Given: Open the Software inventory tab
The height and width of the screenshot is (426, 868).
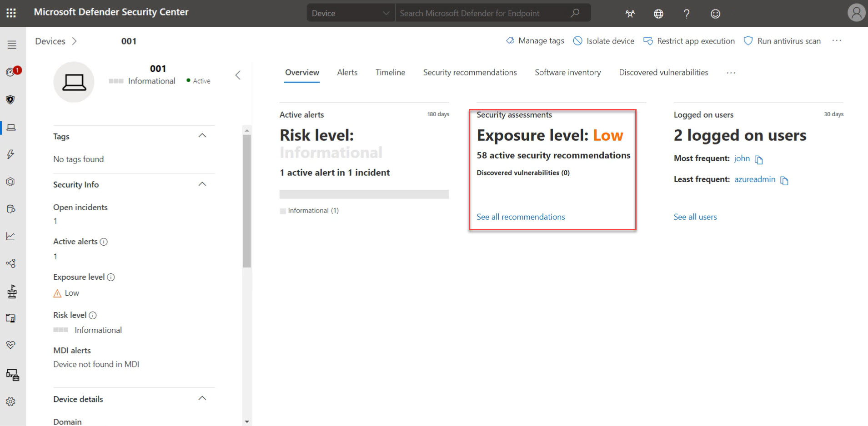Looking at the screenshot, I should click(x=567, y=72).
